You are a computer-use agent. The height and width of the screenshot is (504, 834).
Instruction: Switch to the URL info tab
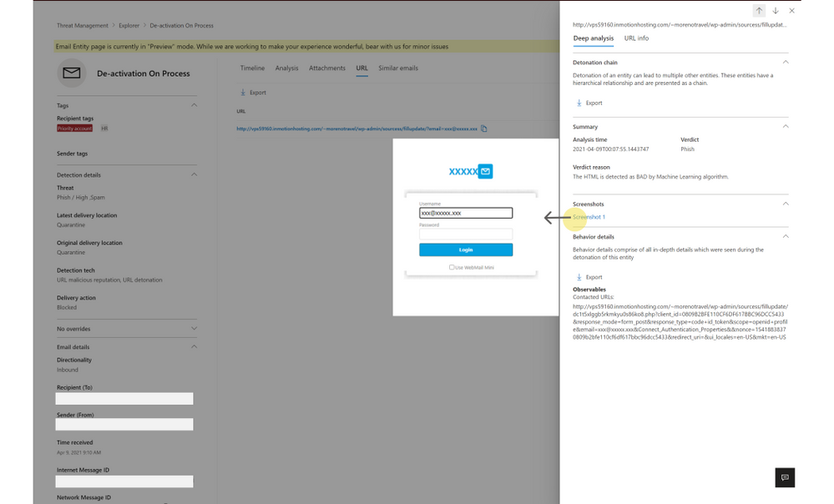point(636,38)
